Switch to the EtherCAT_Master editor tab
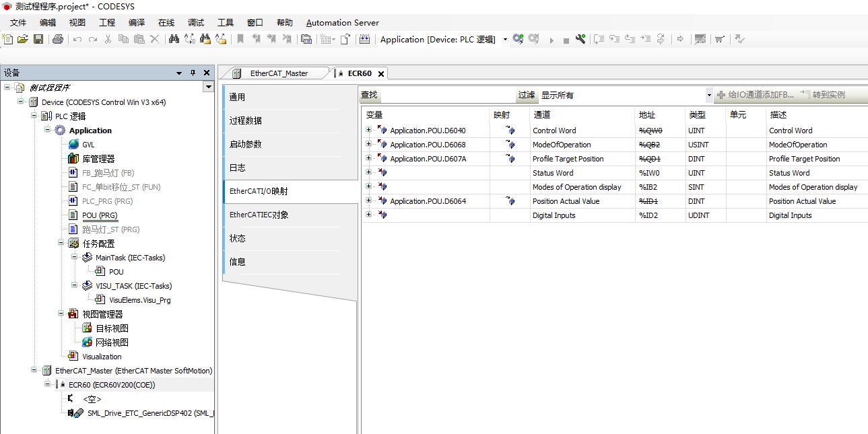This screenshot has height=434, width=868. coord(278,73)
